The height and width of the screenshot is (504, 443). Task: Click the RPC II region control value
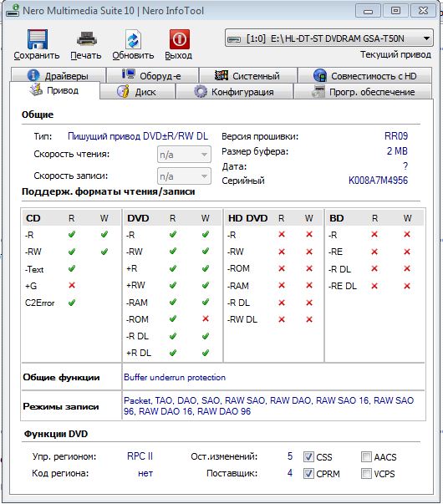pyautogui.click(x=140, y=456)
